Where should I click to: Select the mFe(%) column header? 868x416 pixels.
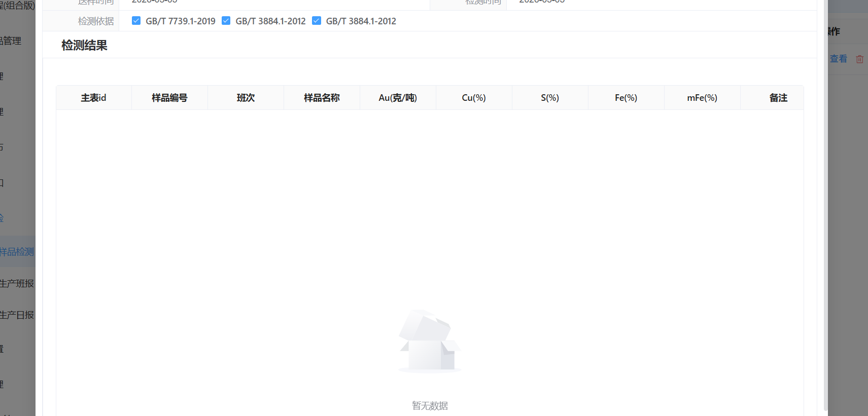click(702, 98)
